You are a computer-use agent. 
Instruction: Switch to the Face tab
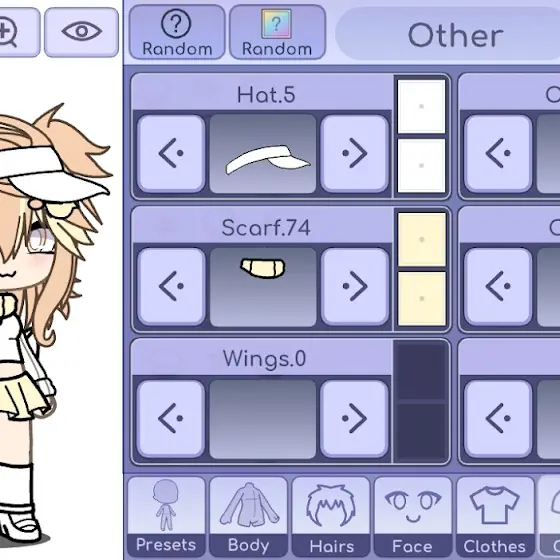pos(413,517)
